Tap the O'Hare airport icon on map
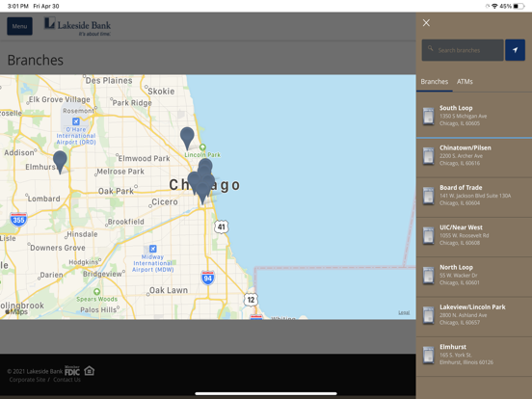Screen dimensions: 532x399 click(76, 121)
